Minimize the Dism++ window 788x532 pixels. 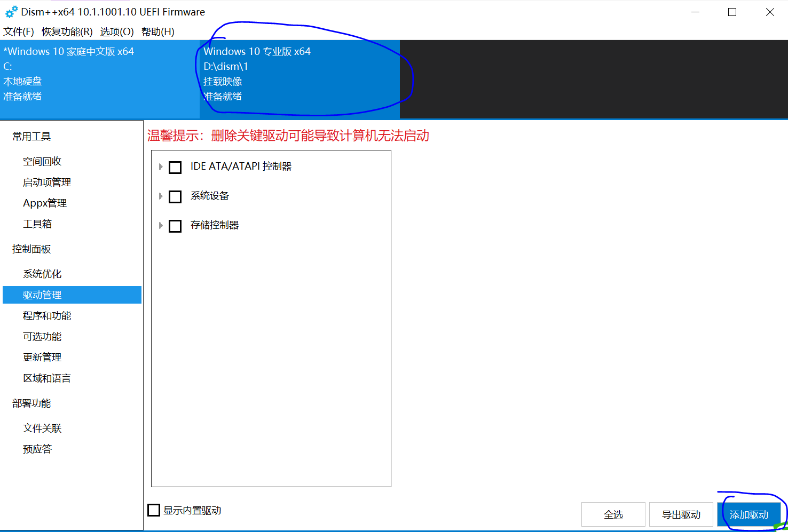(x=695, y=12)
